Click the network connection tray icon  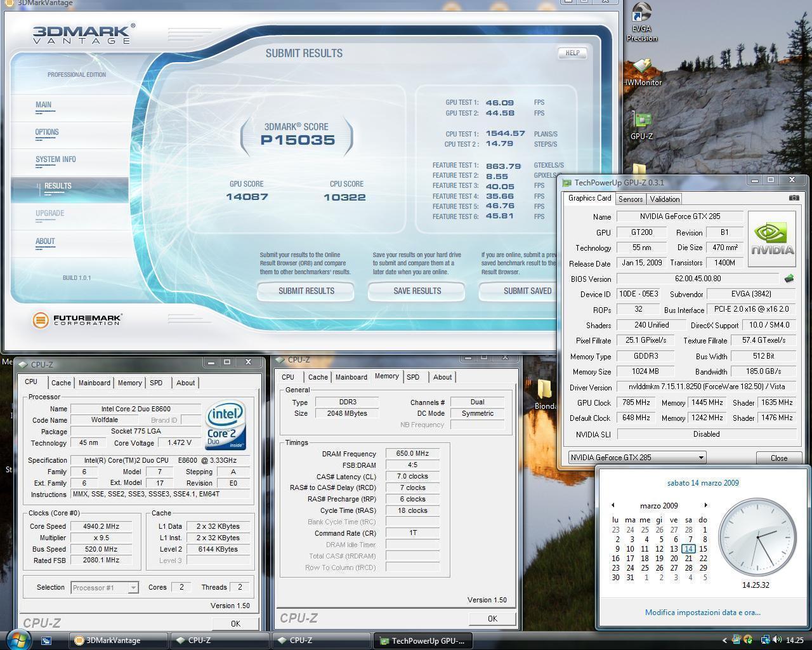point(765,640)
